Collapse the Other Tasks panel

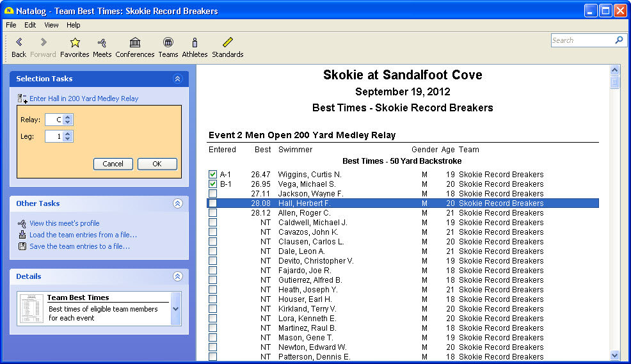point(178,203)
